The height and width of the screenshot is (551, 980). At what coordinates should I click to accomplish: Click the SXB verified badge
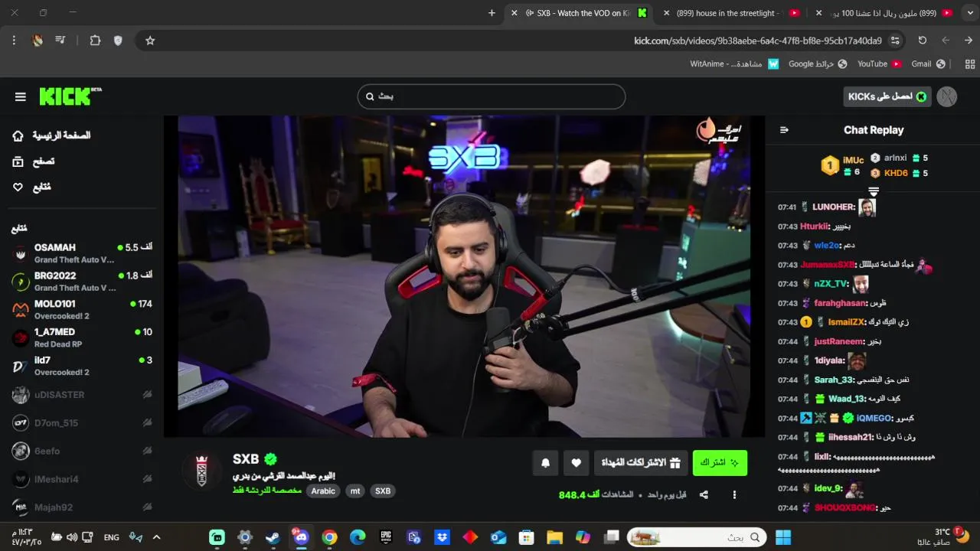[270, 459]
